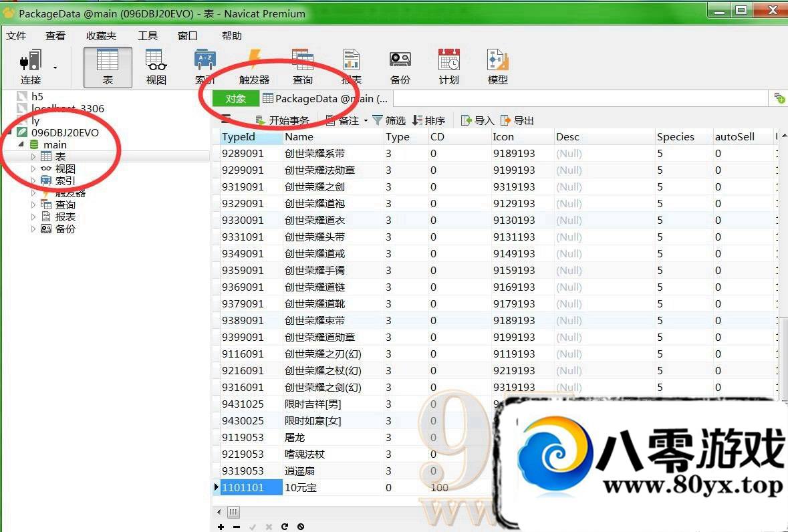Open 查询 from the main toolbar
Viewport: 788px width, 532px height.
coord(303,68)
